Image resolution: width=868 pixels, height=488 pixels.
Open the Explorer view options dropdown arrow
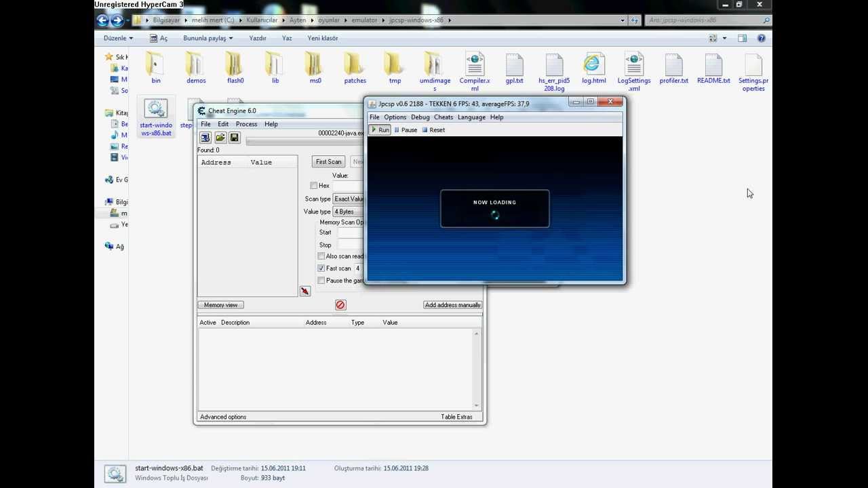(724, 38)
